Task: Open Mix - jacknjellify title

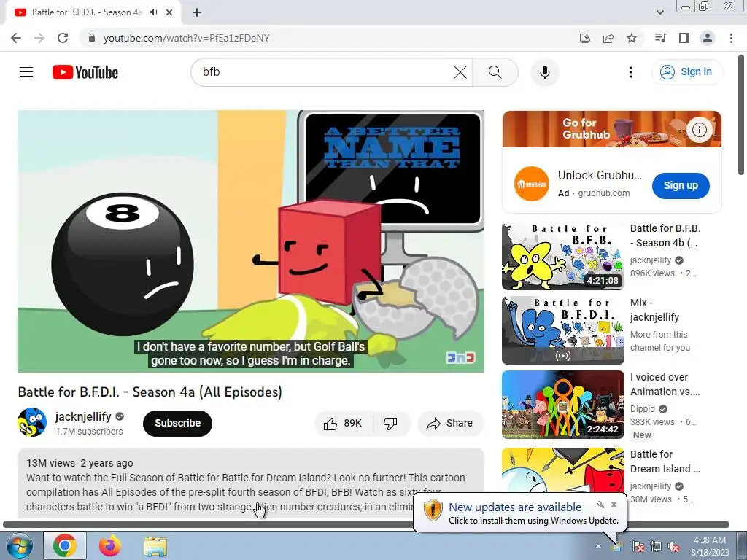Action: [654, 310]
